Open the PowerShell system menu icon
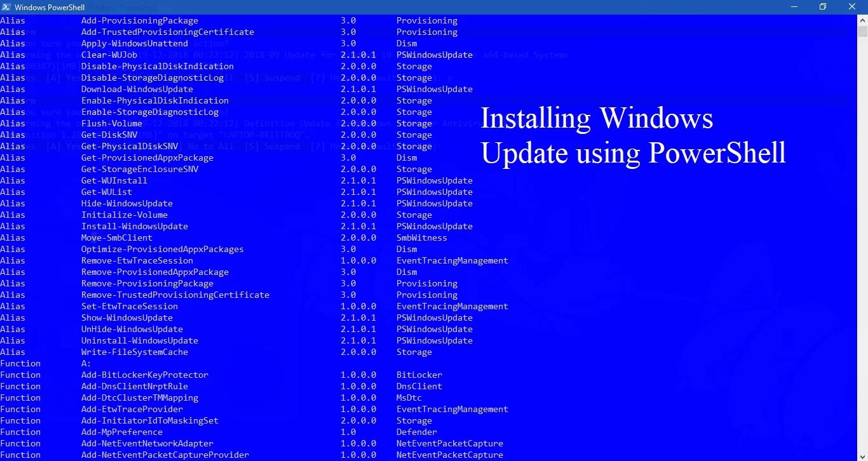The image size is (868, 461). [x=5, y=7]
